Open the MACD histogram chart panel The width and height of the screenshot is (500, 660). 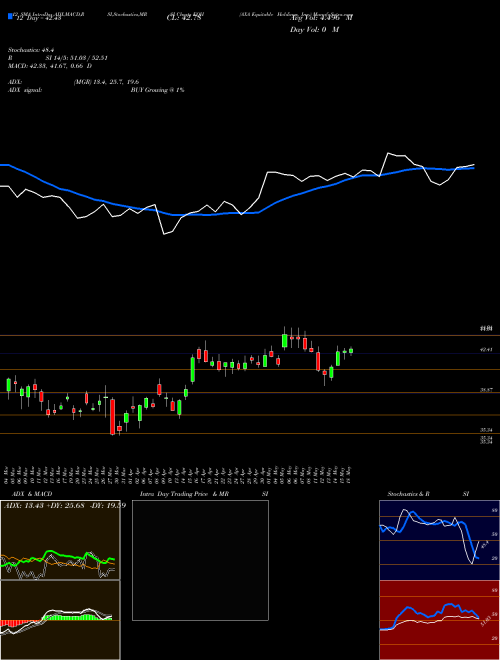(x=60, y=620)
